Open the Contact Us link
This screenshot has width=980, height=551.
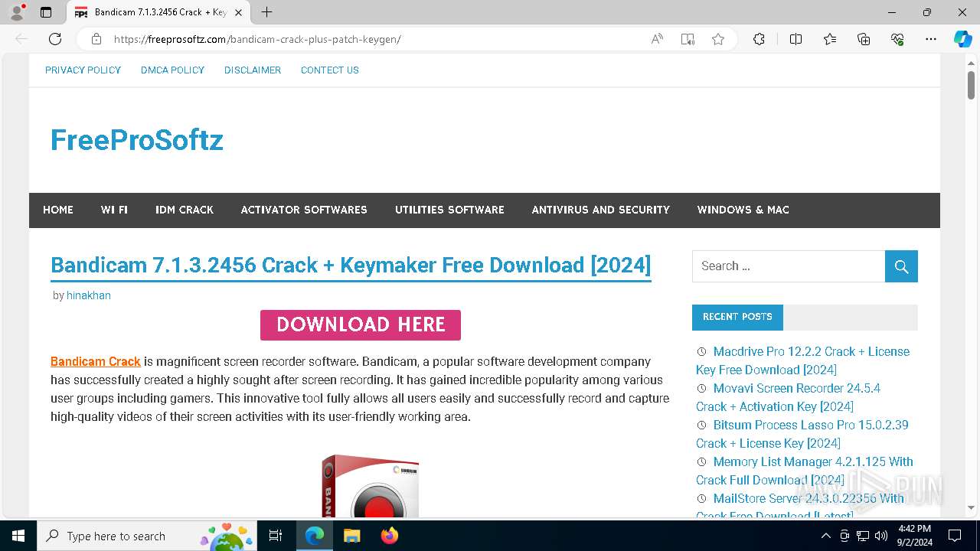point(330,70)
